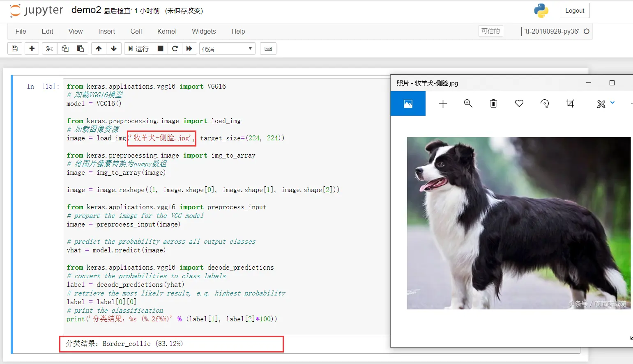Screen dimensions: 633x364
Task: Move the selected cell down
Action: click(114, 49)
